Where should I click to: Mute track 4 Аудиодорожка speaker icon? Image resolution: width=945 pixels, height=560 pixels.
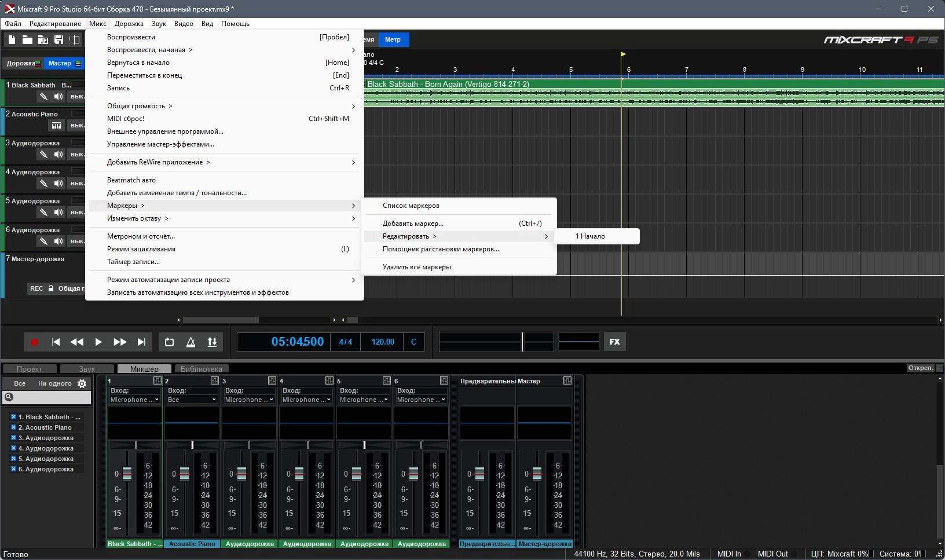pyautogui.click(x=58, y=184)
